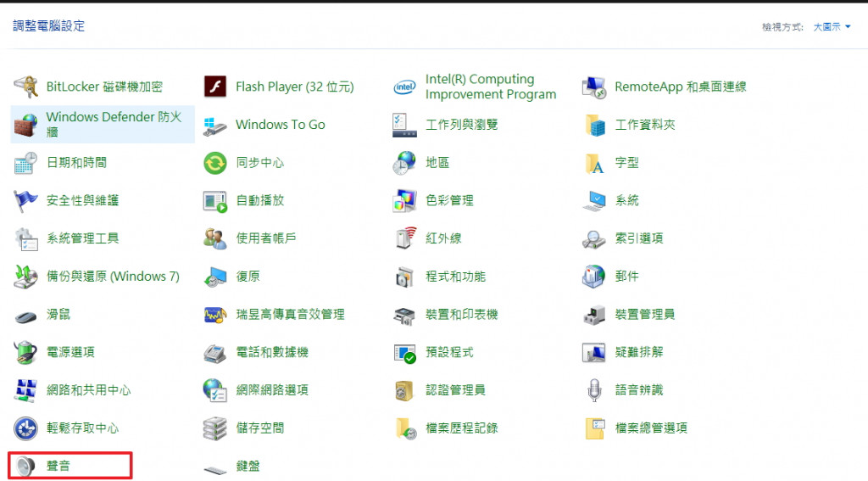Open the 滑鼠 mouse icon

[x=26, y=316]
